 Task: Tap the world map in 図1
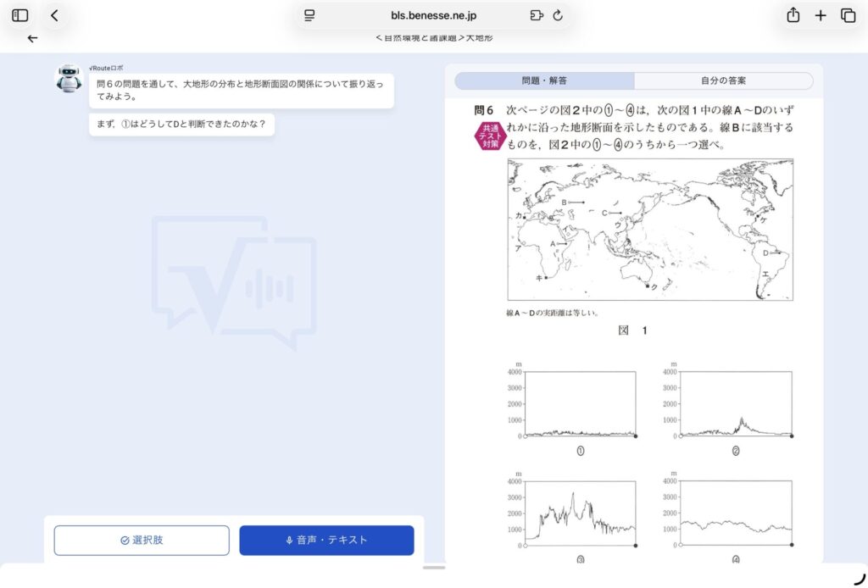coord(650,230)
